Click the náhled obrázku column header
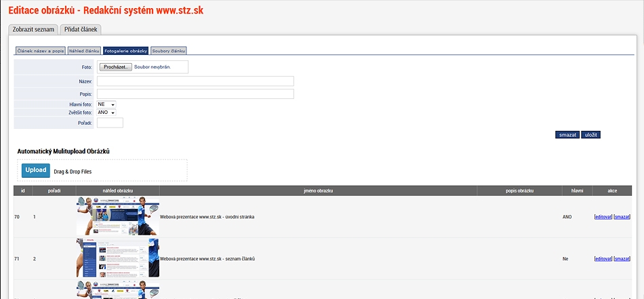644x299 pixels. 118,191
